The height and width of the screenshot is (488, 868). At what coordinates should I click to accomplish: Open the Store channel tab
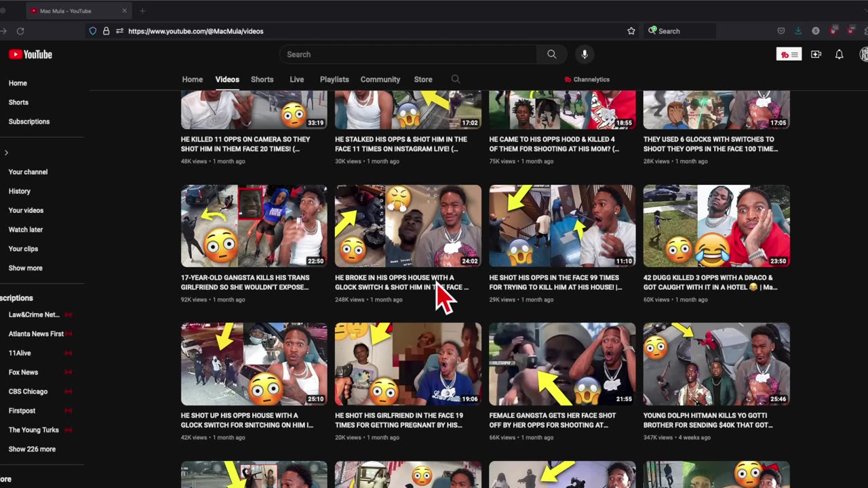pos(423,79)
